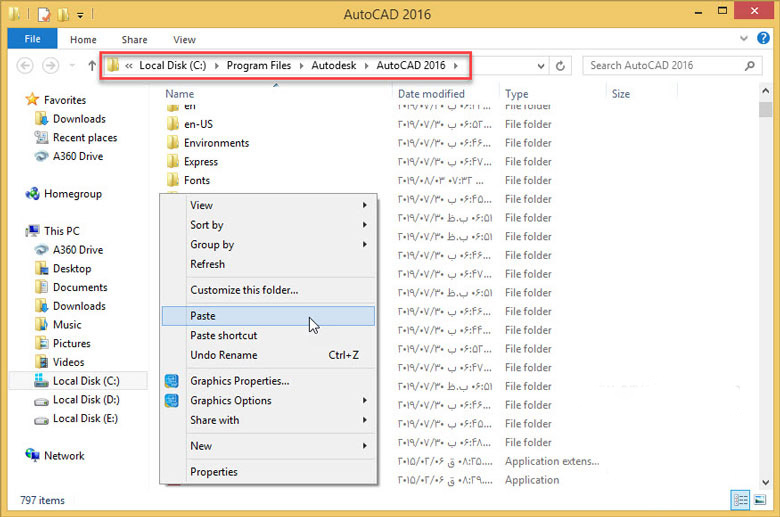The width and height of the screenshot is (780, 517).
Task: Open the Help question mark icon
Action: pos(763,38)
